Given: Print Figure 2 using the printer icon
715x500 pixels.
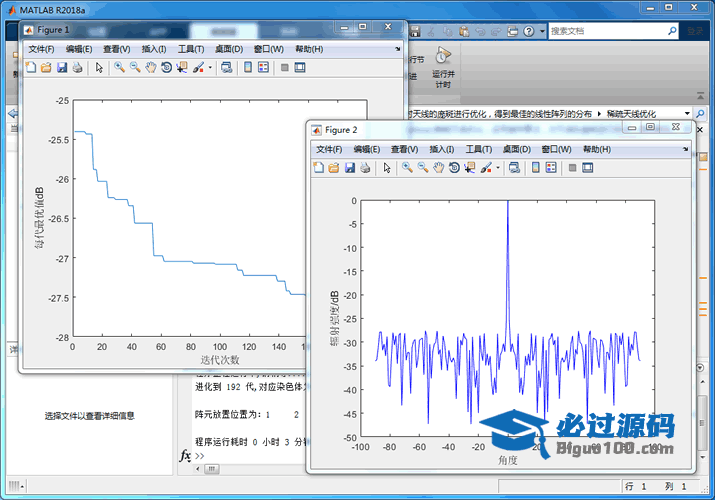Looking at the screenshot, I should coord(365,168).
